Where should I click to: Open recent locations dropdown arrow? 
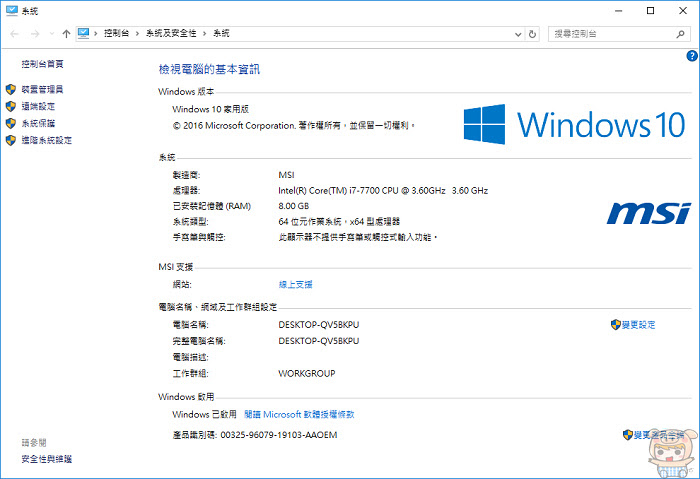[x=52, y=34]
